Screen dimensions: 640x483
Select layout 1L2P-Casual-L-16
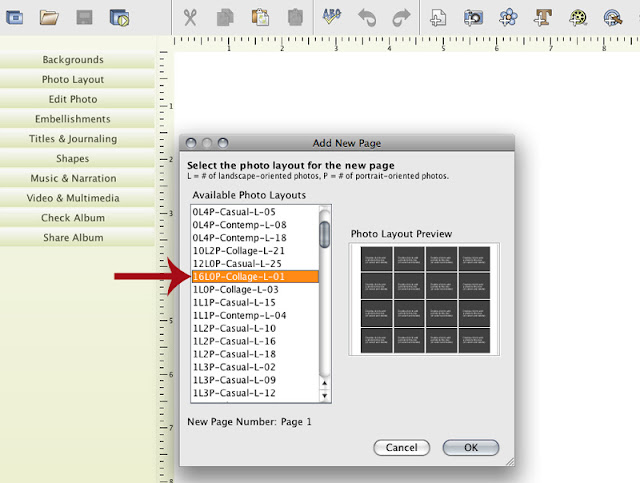(x=255, y=341)
